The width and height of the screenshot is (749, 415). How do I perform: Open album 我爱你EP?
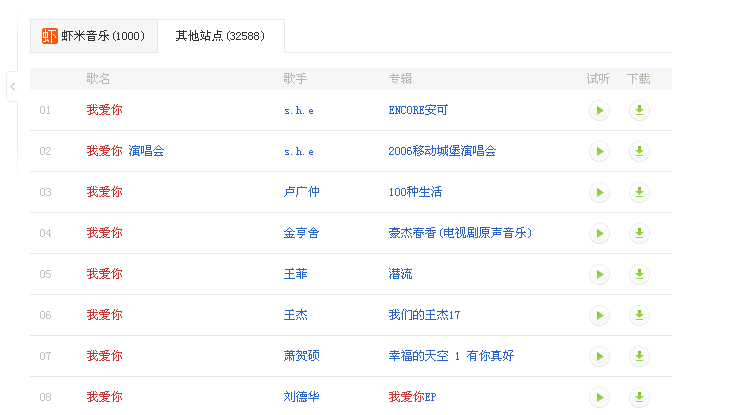(412, 397)
